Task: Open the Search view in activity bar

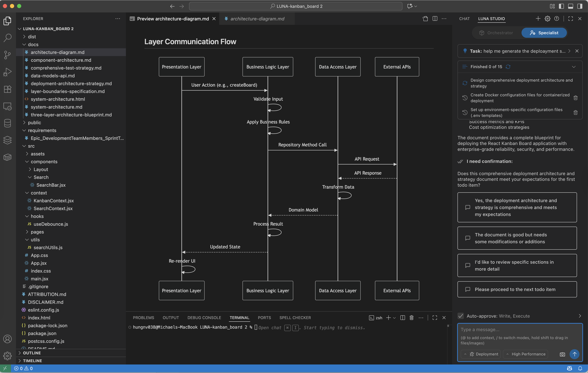Action: (7, 38)
